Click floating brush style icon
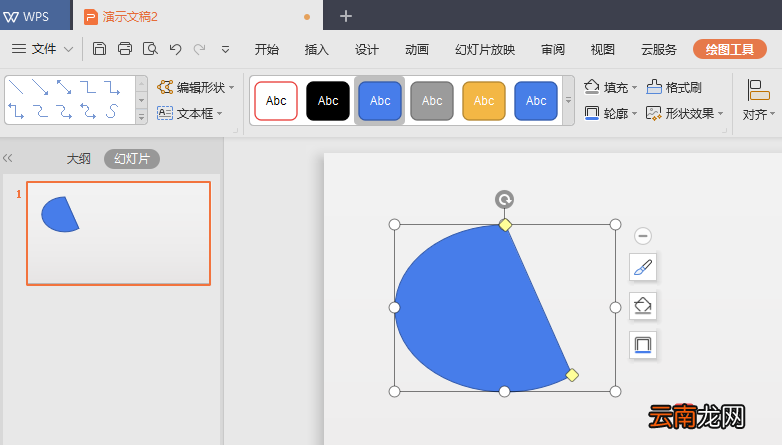 pos(643,267)
